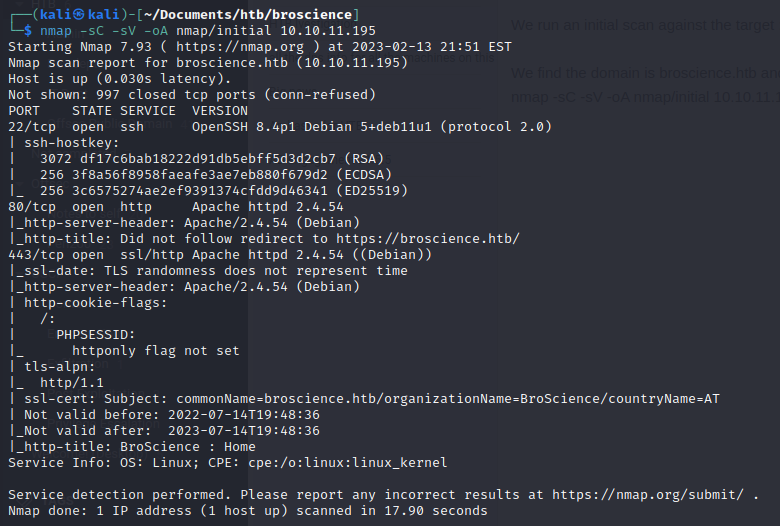Viewport: 780px width, 526px height.
Task: Click the 80/tcp port entry
Action: [x=32, y=207]
